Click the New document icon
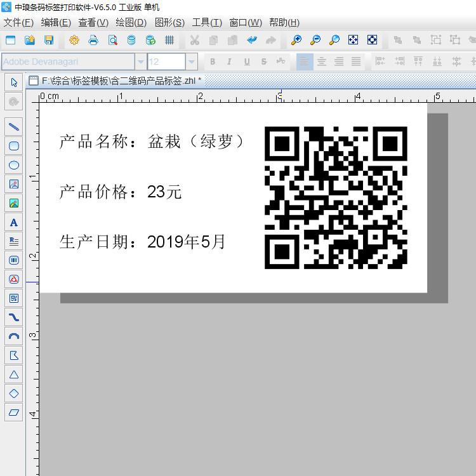This screenshot has height=476, width=476. [x=11, y=40]
